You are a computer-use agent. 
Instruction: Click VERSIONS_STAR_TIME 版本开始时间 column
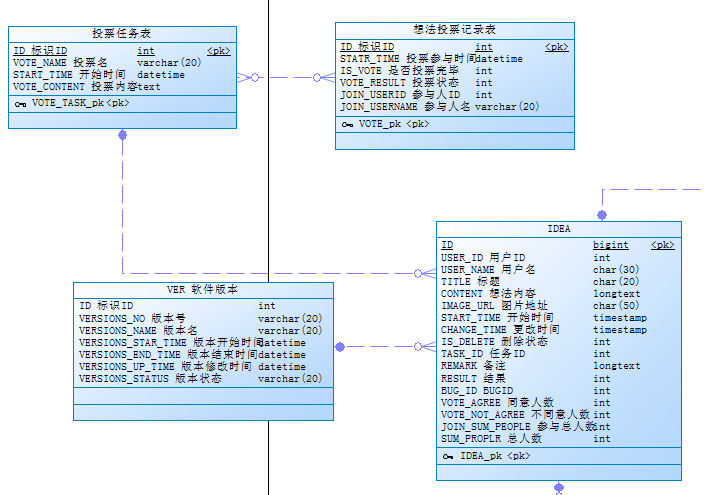click(170, 343)
